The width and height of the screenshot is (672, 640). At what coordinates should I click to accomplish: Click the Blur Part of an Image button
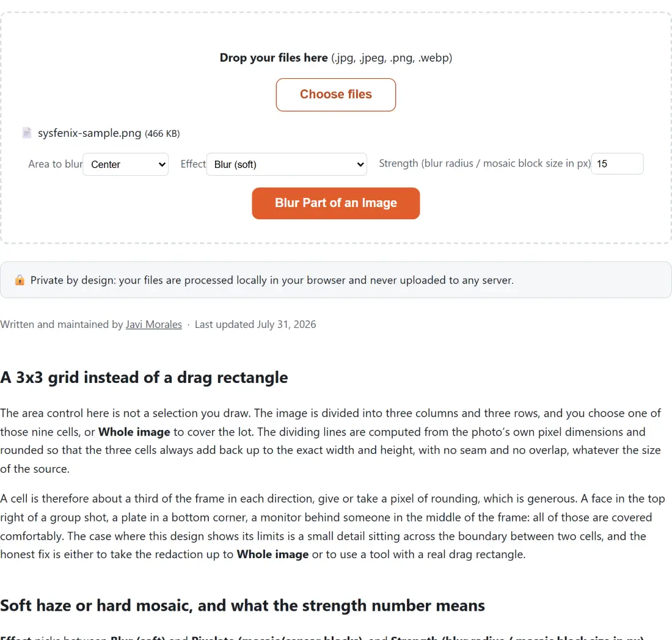pos(336,203)
